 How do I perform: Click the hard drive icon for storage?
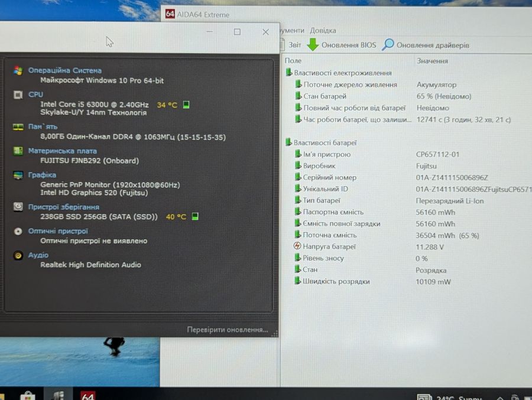[18, 206]
